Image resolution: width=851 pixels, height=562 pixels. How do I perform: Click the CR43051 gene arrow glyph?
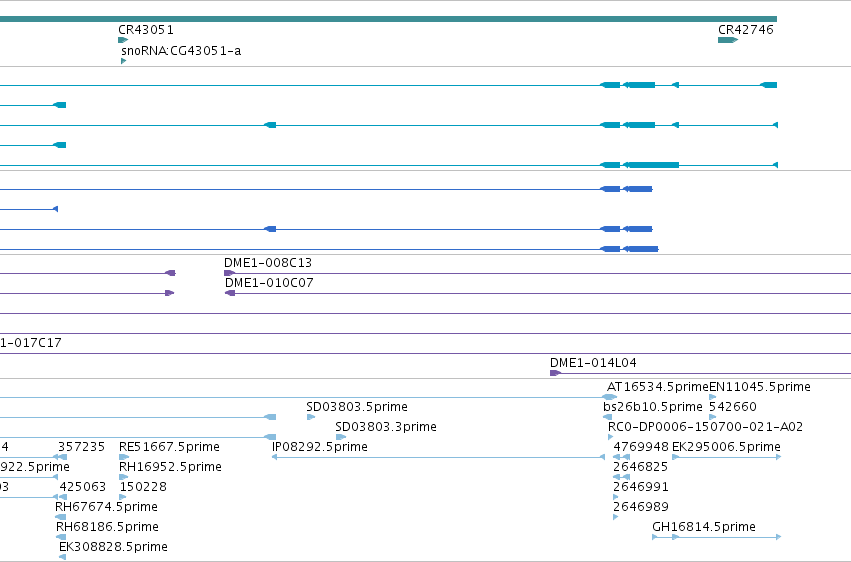[123, 40]
